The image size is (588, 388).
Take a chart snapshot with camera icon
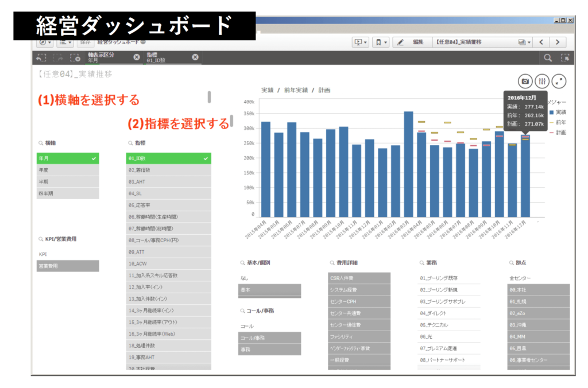(x=525, y=81)
